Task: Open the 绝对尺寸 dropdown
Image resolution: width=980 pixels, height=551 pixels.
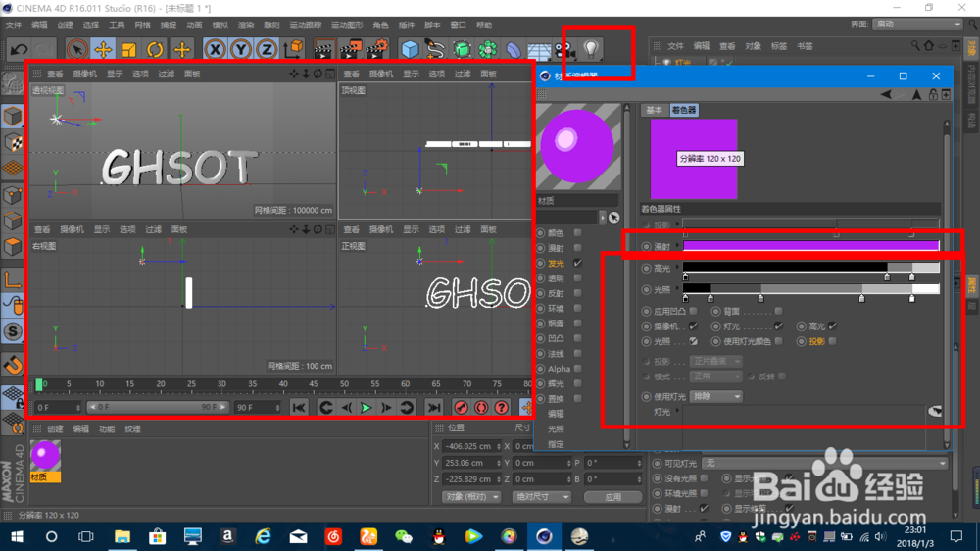Action: click(x=541, y=497)
